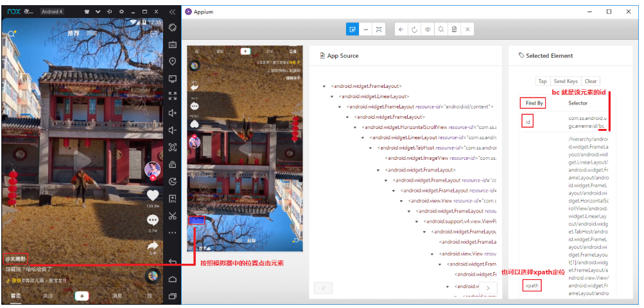Image resolution: width=644 pixels, height=308 pixels.
Task: Switch to the 同城 tab in Douyin
Action: pyautogui.click(x=91, y=33)
